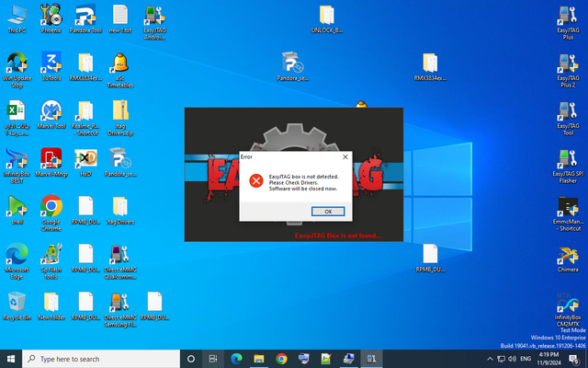Screen dimensions: 588x368
Task: Open the Phoenix desktop shortcut
Action: pyautogui.click(x=51, y=18)
